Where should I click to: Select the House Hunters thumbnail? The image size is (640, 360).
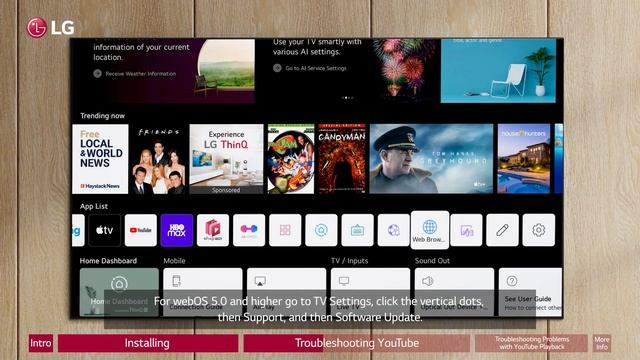(x=524, y=159)
